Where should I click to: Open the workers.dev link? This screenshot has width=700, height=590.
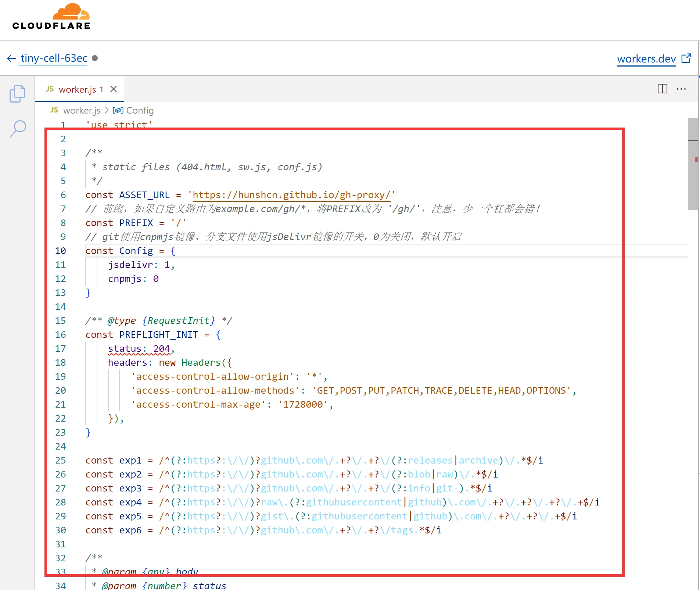[646, 59]
